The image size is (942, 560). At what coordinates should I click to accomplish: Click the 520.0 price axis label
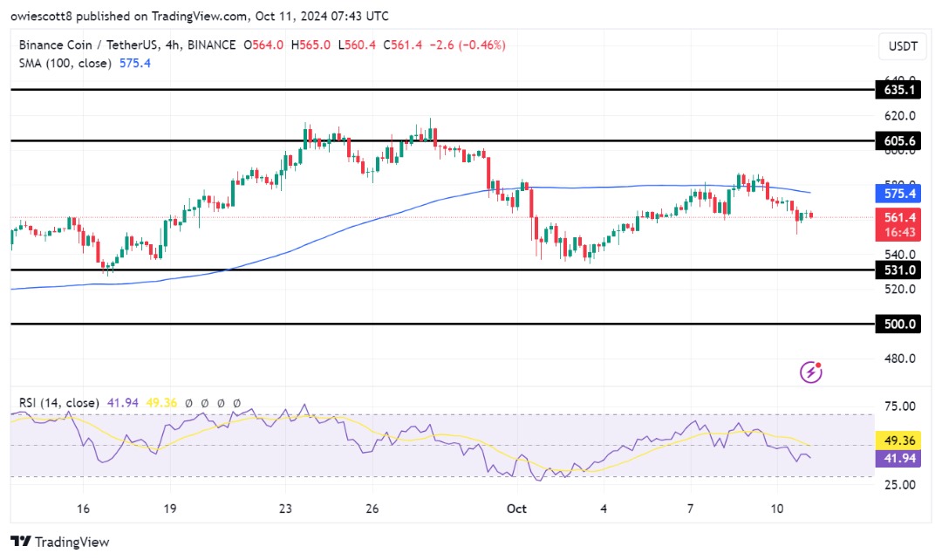(x=899, y=289)
